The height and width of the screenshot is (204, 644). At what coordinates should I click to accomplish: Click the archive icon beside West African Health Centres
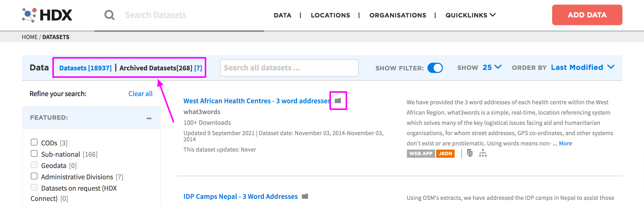338,101
